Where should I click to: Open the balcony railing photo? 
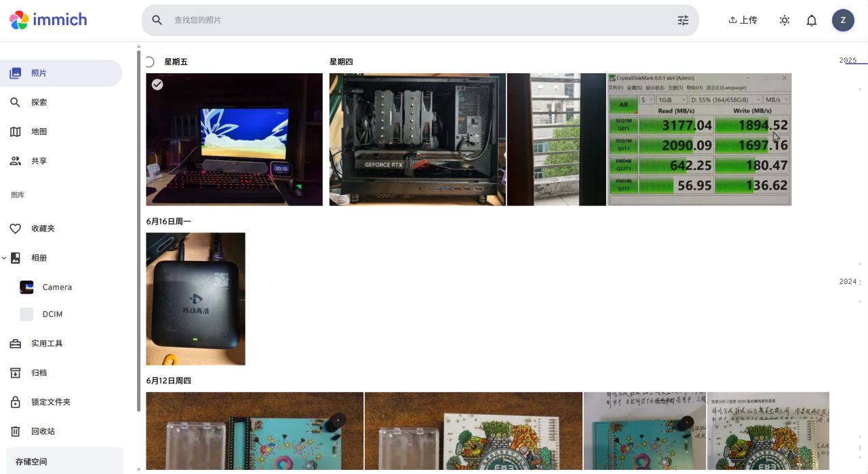557,140
